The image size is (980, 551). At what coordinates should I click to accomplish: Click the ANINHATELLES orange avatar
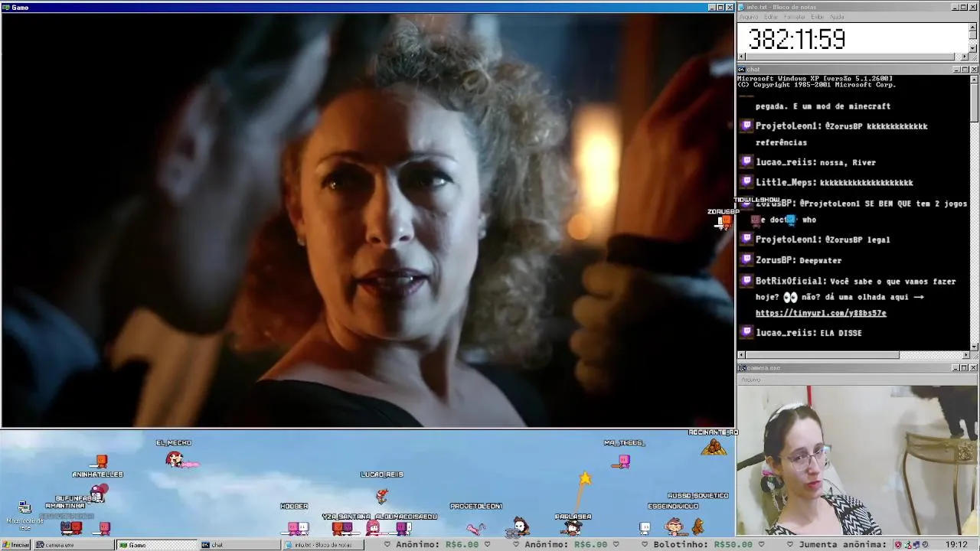[x=101, y=461]
